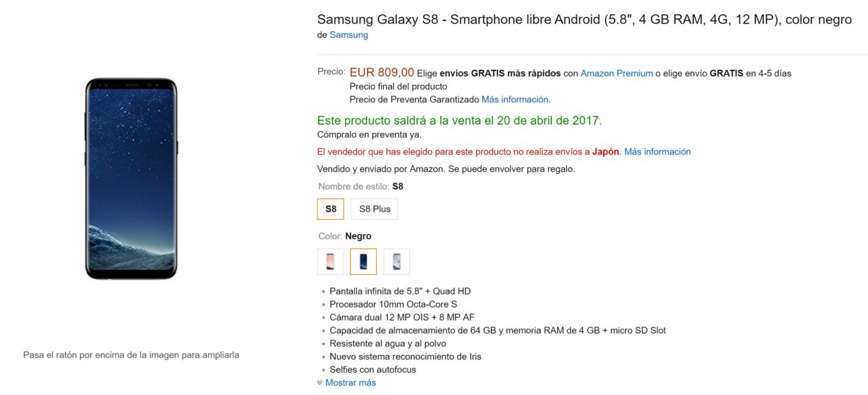Click the EUR 809,00 price
The width and height of the screenshot is (868, 395).
coord(382,73)
